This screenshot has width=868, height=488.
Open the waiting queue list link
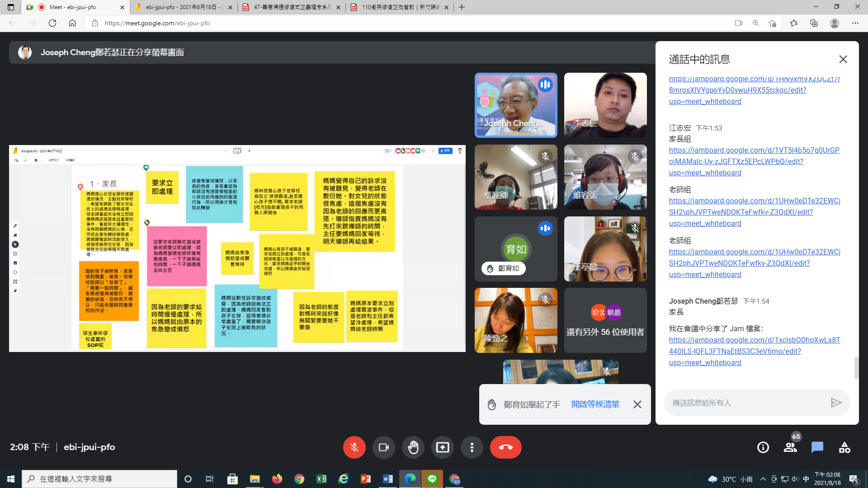(595, 404)
